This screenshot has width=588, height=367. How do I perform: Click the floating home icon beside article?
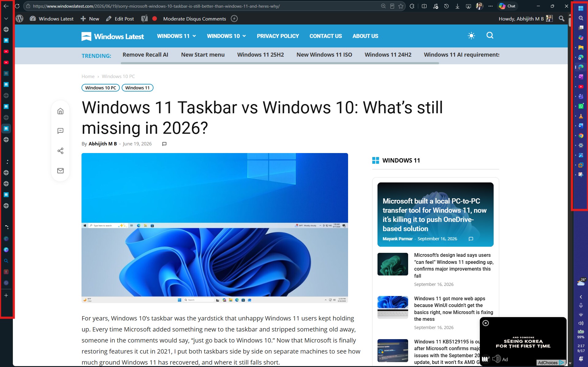(x=60, y=111)
